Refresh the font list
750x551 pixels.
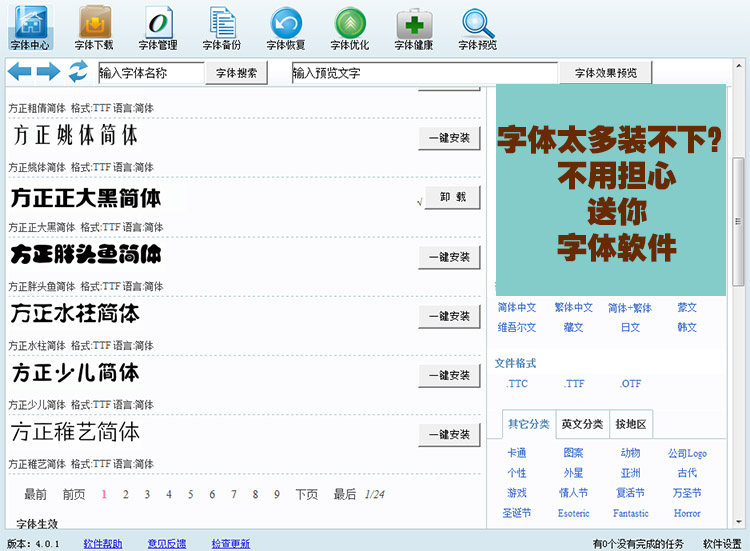(x=78, y=71)
